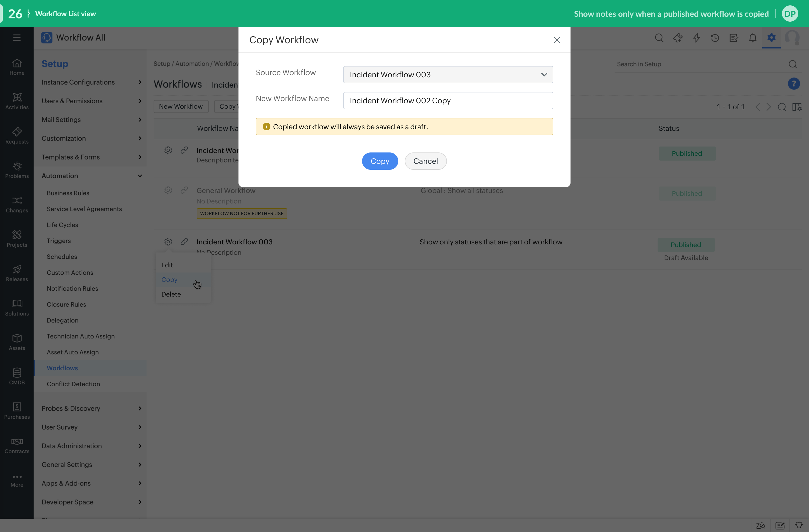Image resolution: width=809 pixels, height=532 pixels.
Task: Open the Changes module icon
Action: click(17, 201)
